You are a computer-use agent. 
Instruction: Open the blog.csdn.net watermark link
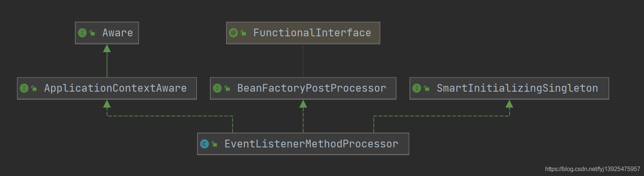point(593,169)
